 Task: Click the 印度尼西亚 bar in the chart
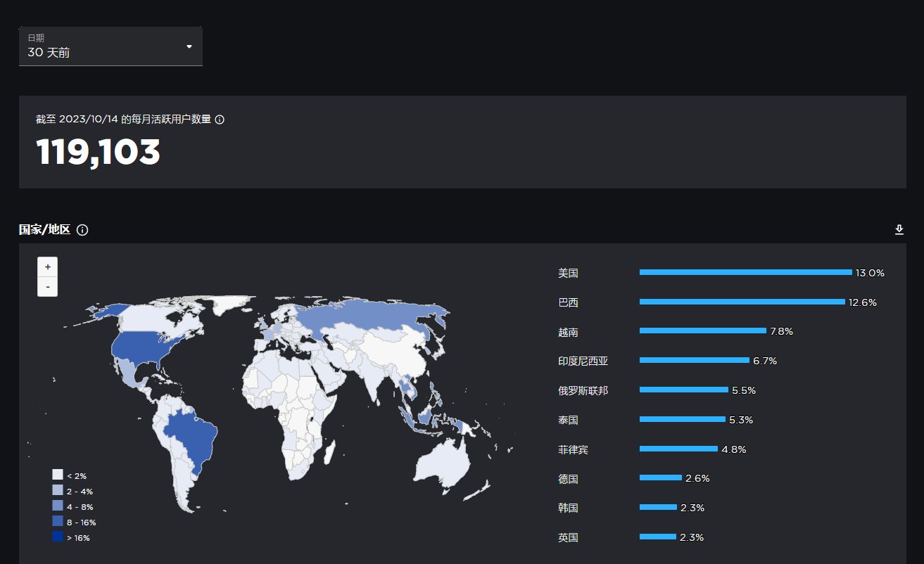coord(695,360)
